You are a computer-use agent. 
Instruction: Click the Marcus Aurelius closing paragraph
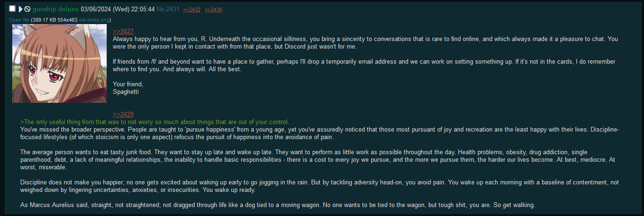278,205
